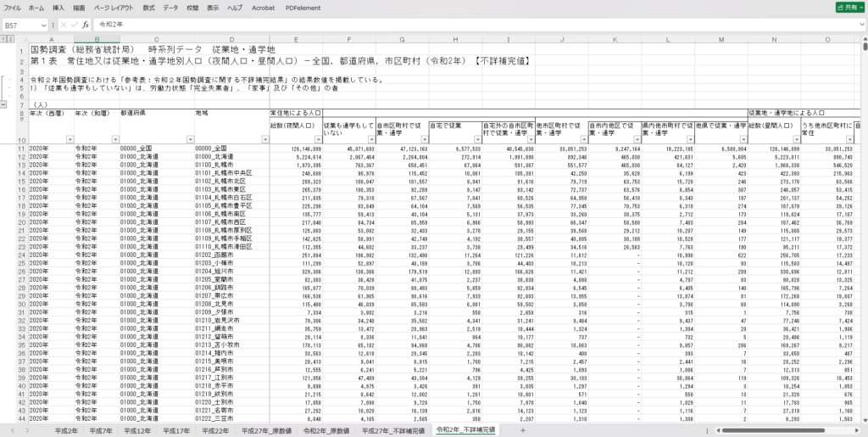Open the ページレイアウト ribbon tab
The width and height of the screenshot is (868, 437).
click(114, 8)
